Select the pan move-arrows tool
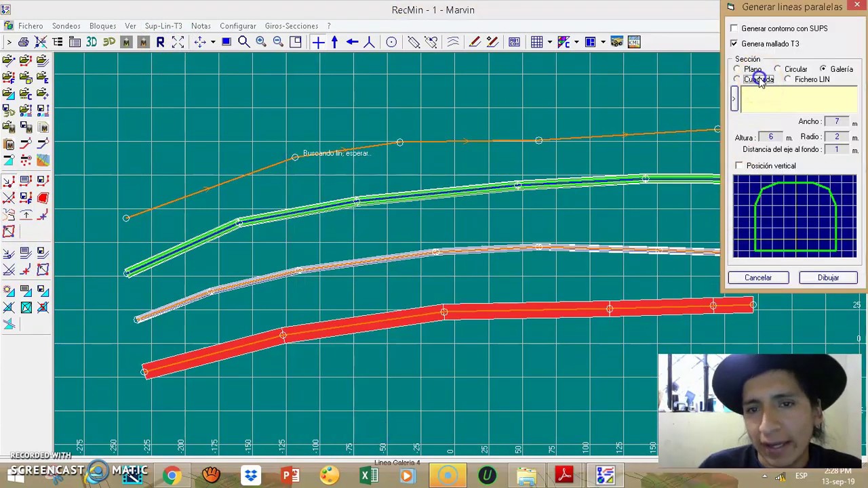 pos(200,42)
